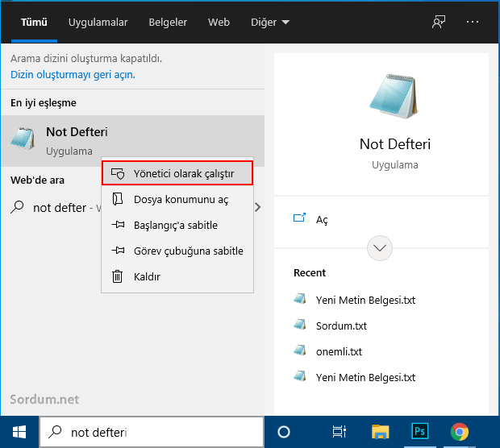Click the Aç button to open Notepad
The width and height of the screenshot is (500, 448).
click(381, 220)
